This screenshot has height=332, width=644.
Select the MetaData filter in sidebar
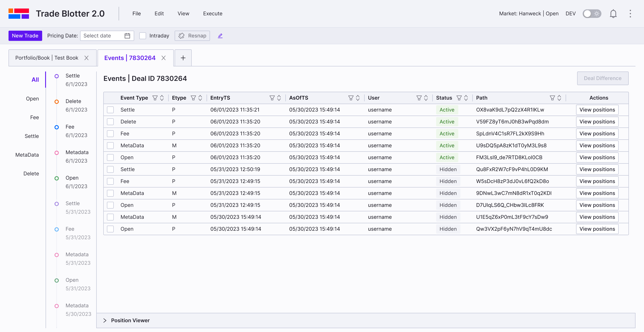coord(27,155)
